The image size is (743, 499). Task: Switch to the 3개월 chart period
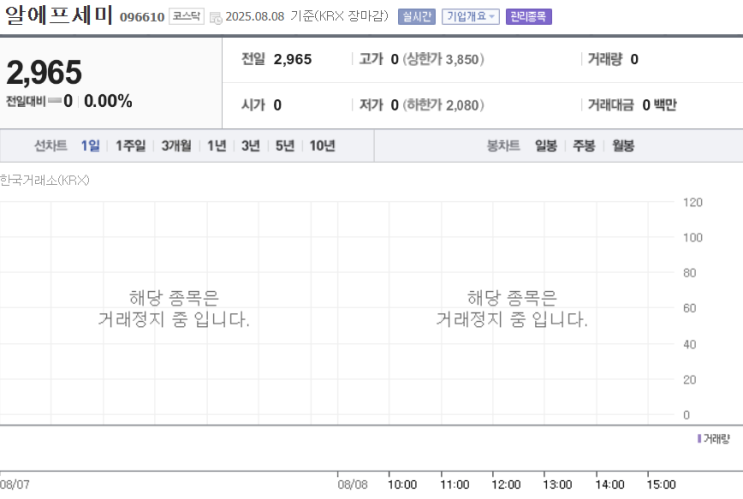176,145
